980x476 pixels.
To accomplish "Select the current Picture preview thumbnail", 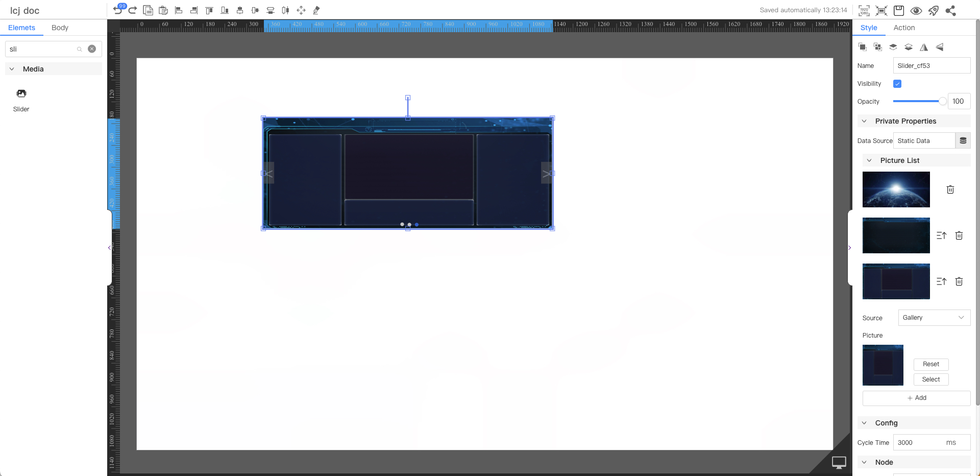I will (883, 365).
